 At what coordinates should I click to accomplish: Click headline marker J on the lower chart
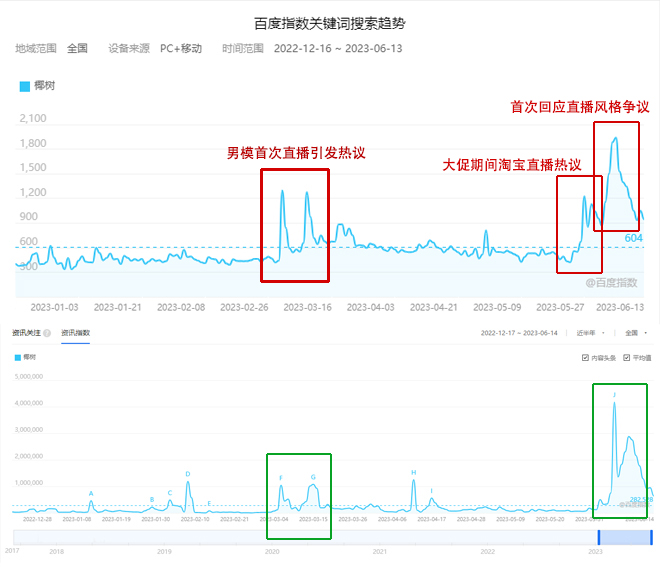point(614,395)
